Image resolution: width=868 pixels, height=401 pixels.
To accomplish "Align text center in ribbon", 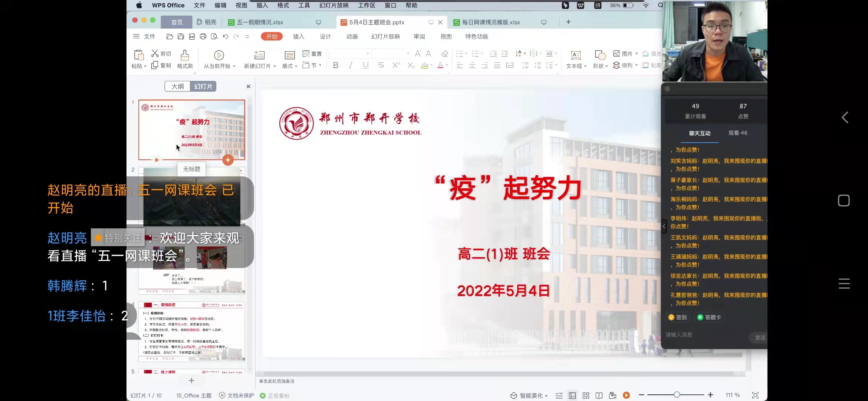I will 472,65.
